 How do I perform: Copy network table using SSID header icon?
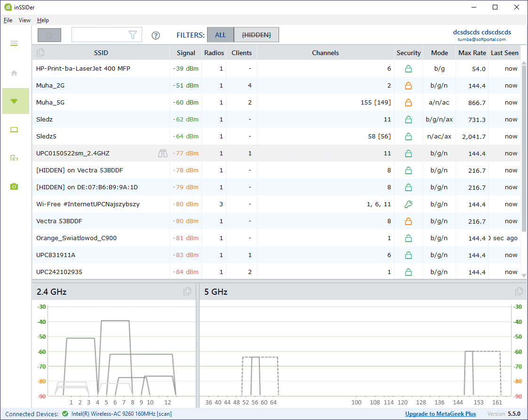(x=40, y=53)
